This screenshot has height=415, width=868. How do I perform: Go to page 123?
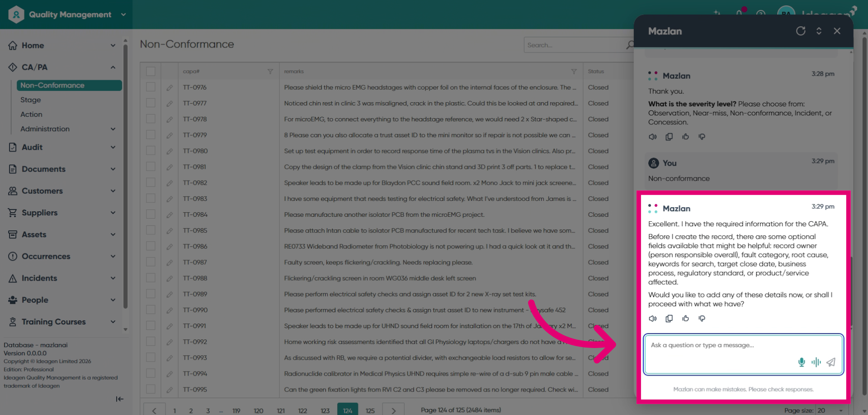(x=325, y=410)
